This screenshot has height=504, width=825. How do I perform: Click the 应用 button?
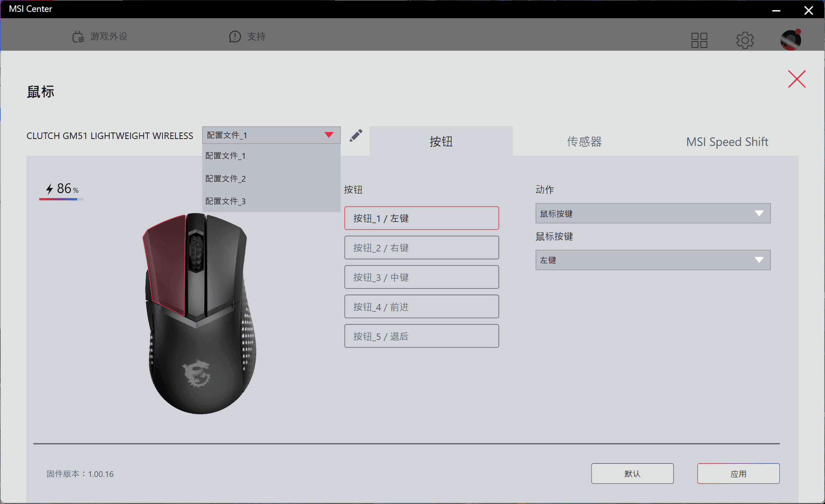pos(738,474)
